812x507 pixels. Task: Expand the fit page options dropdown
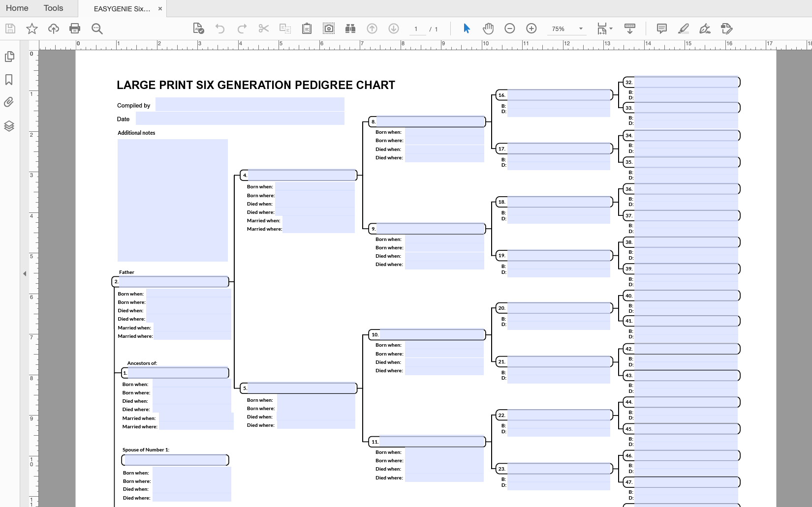click(x=611, y=29)
